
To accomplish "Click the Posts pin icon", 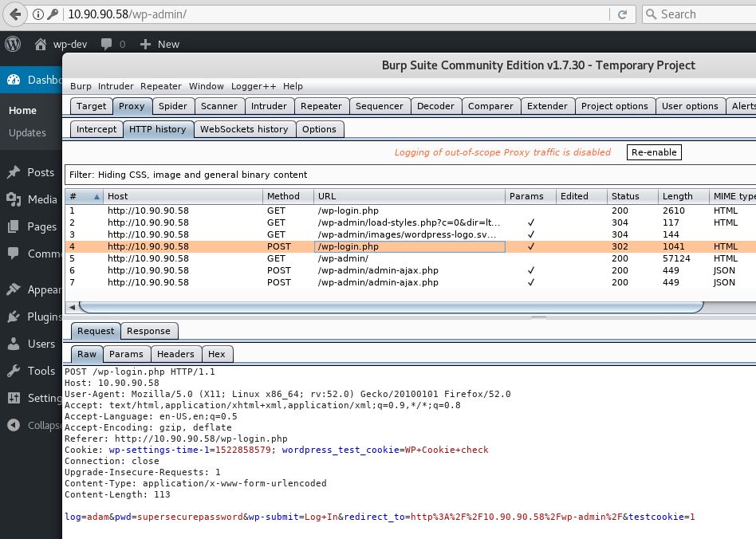I will 14,172.
